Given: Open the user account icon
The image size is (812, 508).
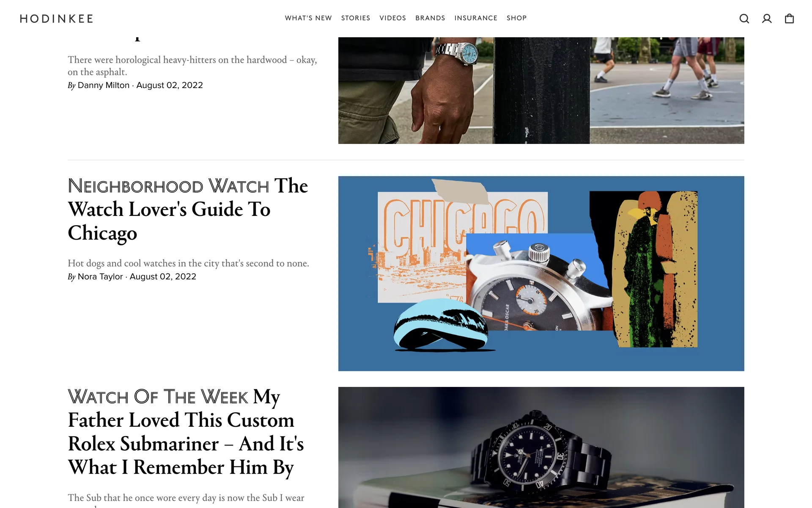Looking at the screenshot, I should [767, 19].
